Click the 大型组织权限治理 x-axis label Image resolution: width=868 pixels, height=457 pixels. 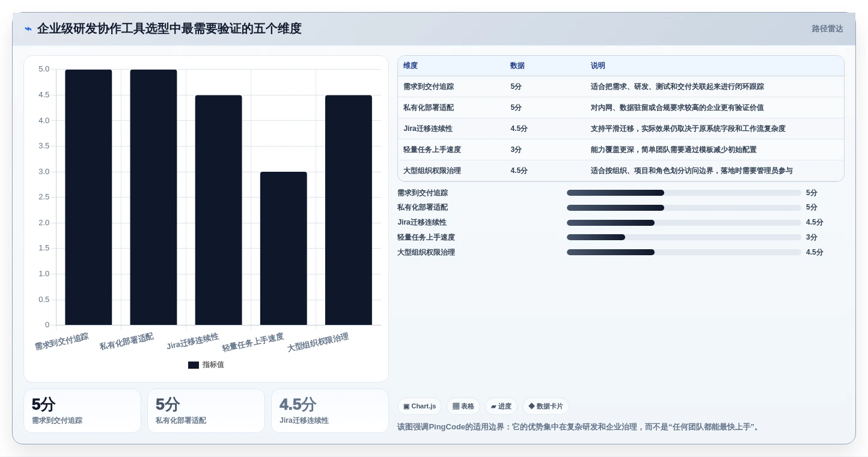coord(318,342)
